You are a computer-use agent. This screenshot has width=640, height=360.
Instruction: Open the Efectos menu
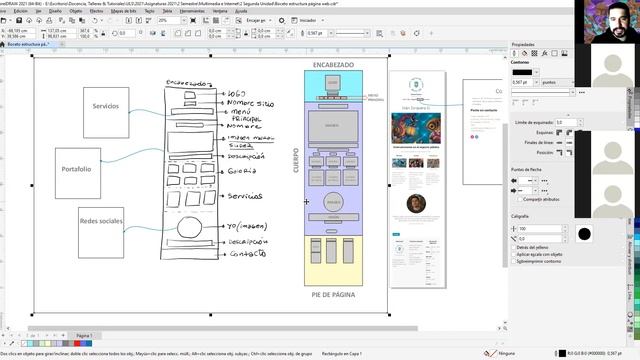[x=96, y=11]
